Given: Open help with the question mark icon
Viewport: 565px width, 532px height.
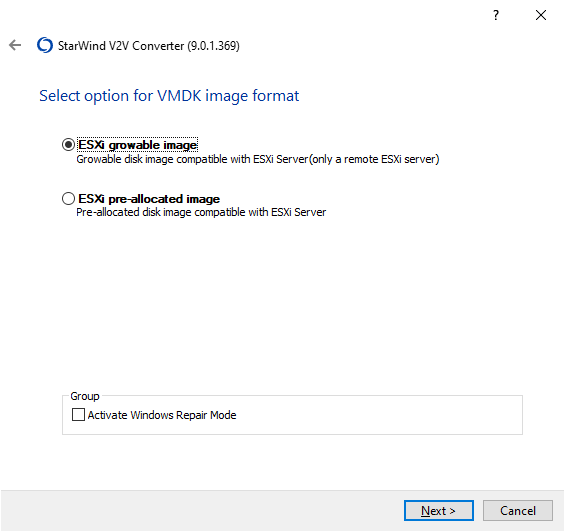Looking at the screenshot, I should (496, 15).
